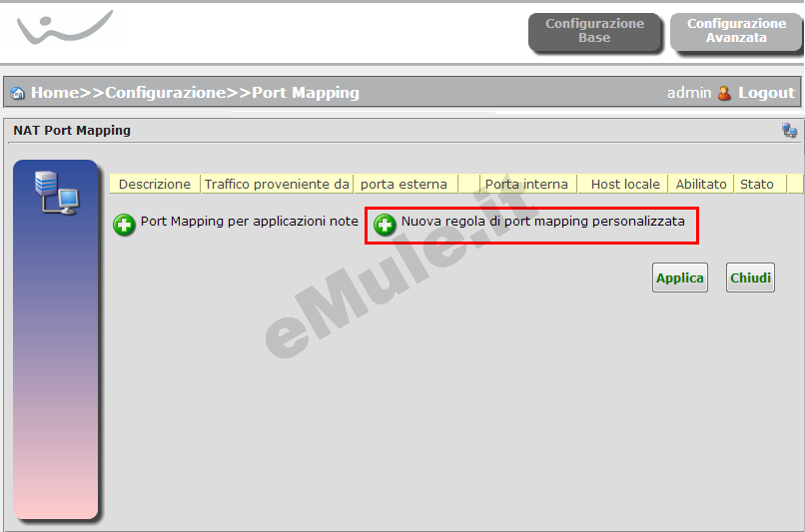Log out via the Logout link
This screenshot has height=532, width=805.
[766, 93]
